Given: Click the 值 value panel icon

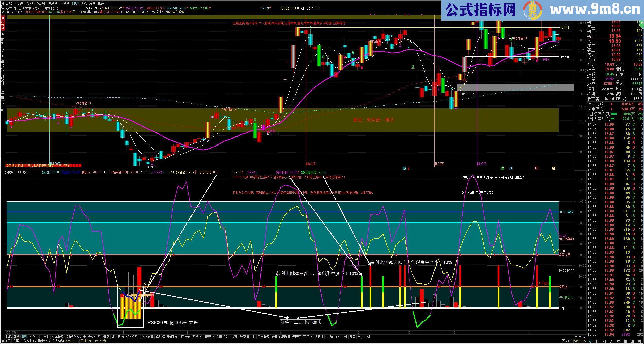Looking at the screenshot, I should coord(625,341).
